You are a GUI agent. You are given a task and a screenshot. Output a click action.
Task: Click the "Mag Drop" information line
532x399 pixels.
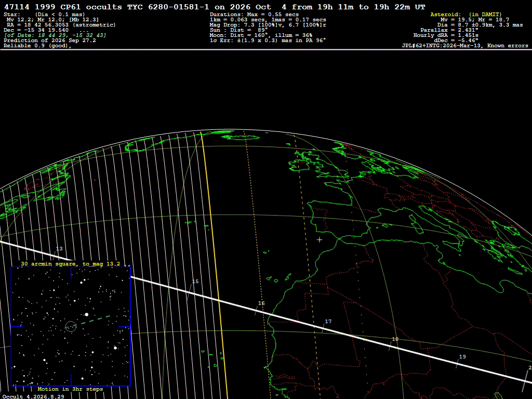[268, 25]
